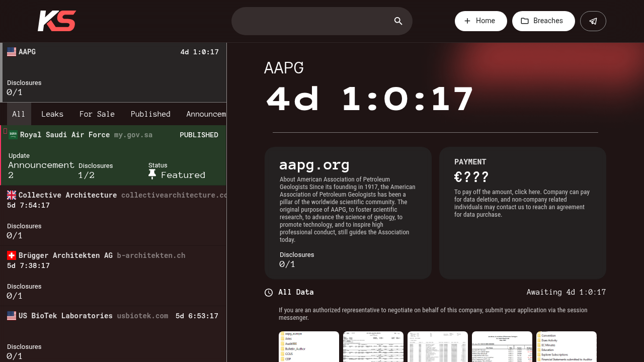Image resolution: width=644 pixels, height=362 pixels.
Task: Click the 5d 7:54:17 timer text
Action: tap(28, 205)
